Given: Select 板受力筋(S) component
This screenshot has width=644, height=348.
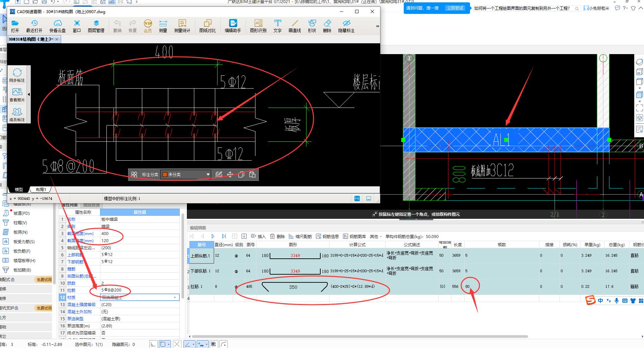Looking at the screenshot, I should click(x=24, y=241).
